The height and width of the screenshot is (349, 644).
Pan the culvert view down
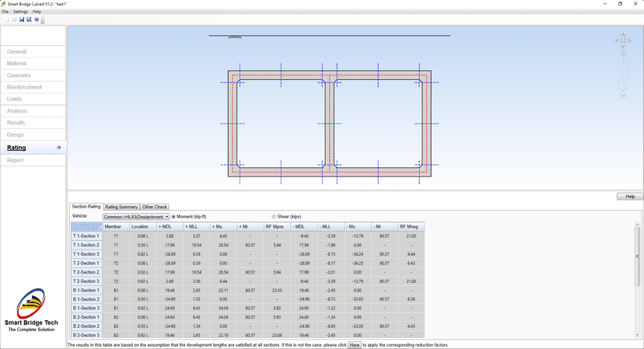coord(623,47)
